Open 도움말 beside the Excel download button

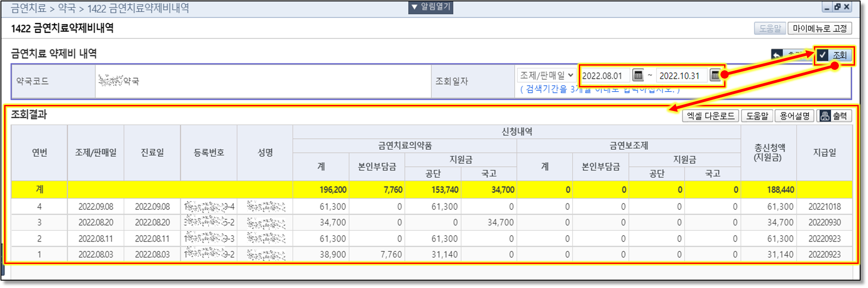(757, 116)
